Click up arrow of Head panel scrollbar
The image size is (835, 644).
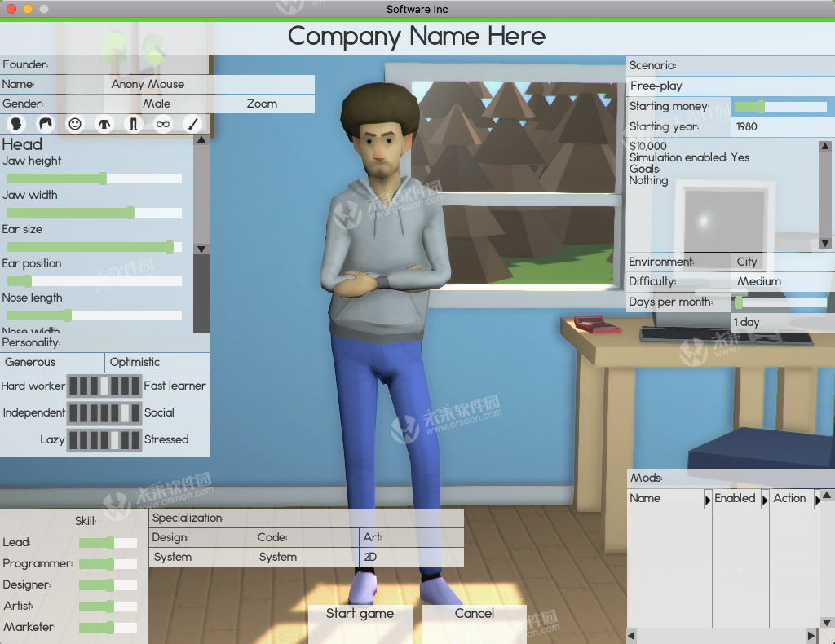pos(201,140)
